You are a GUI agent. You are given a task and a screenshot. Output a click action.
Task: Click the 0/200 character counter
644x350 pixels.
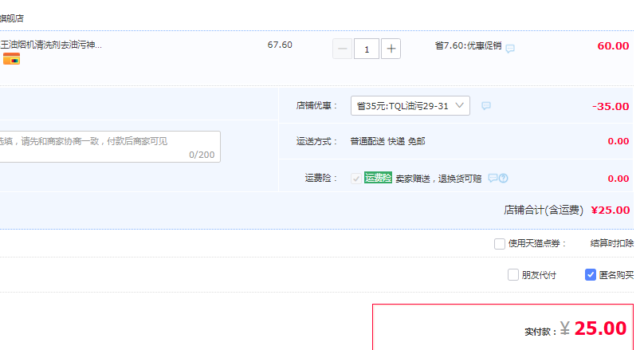pyautogui.click(x=202, y=155)
